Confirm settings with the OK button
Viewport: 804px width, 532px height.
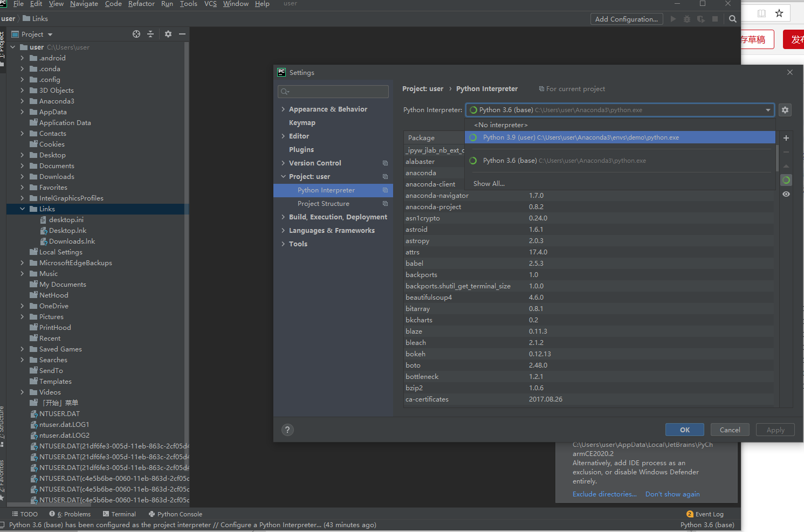click(x=684, y=430)
